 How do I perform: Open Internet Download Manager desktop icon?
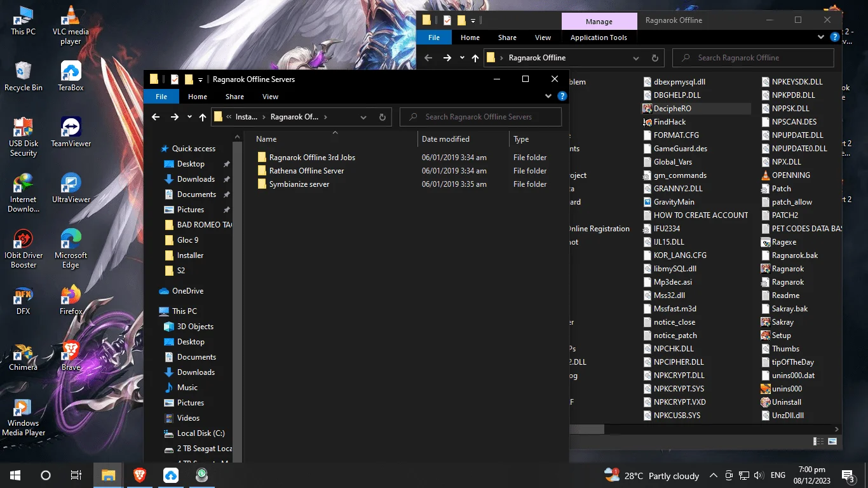[23, 193]
